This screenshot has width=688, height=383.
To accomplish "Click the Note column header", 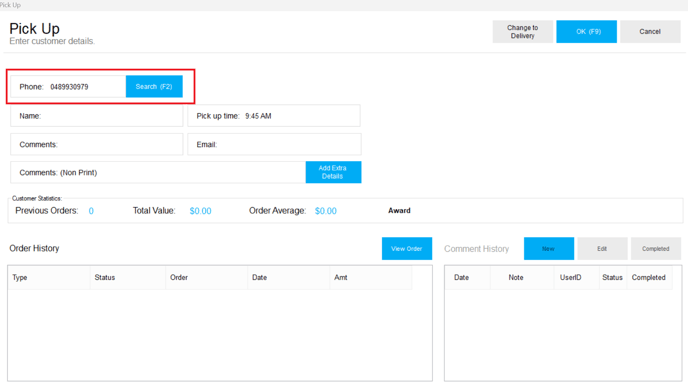I will coord(522,278).
